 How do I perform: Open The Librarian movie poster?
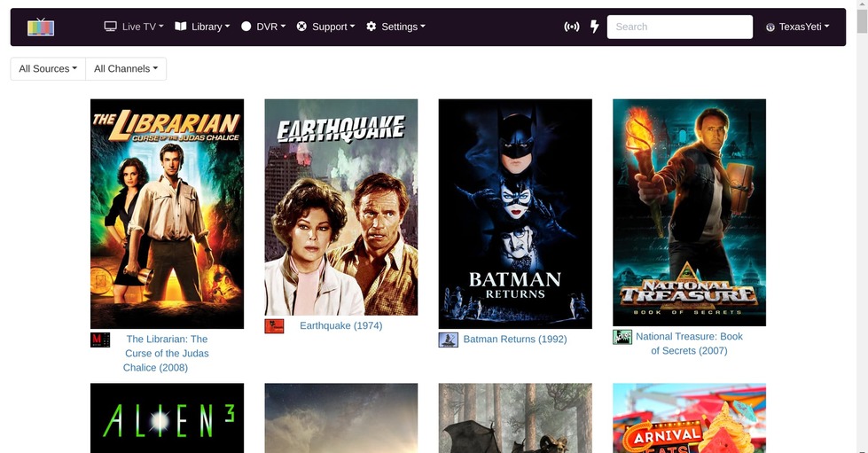click(168, 214)
